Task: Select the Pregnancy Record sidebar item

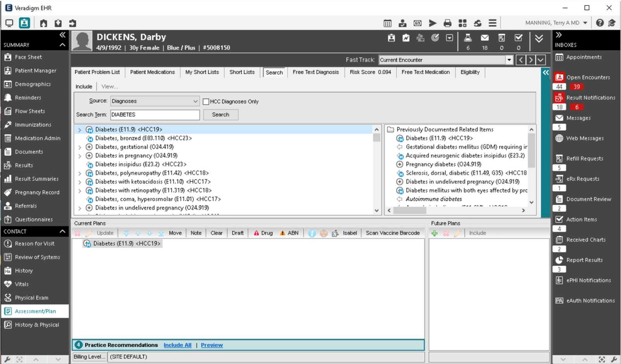Action: pyautogui.click(x=37, y=192)
